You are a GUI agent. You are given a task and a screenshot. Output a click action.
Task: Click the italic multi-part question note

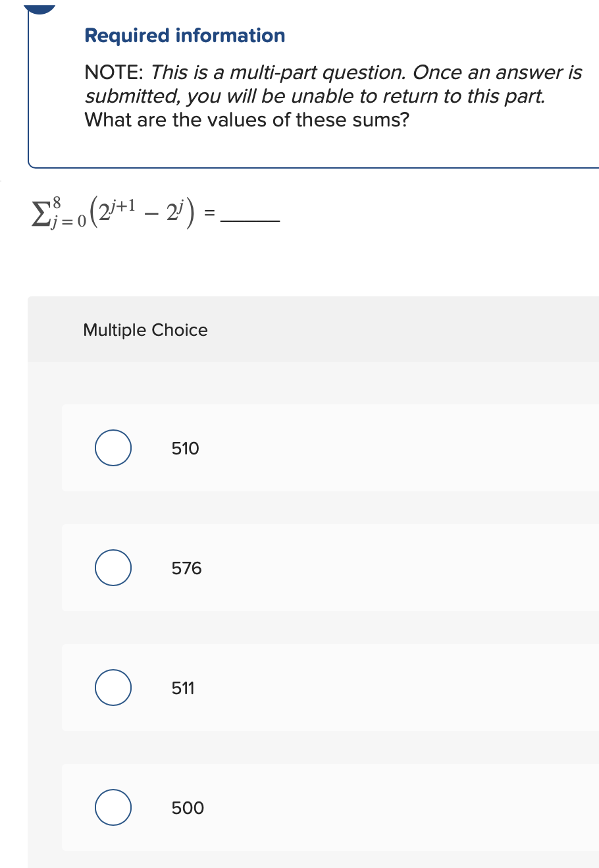point(334,84)
